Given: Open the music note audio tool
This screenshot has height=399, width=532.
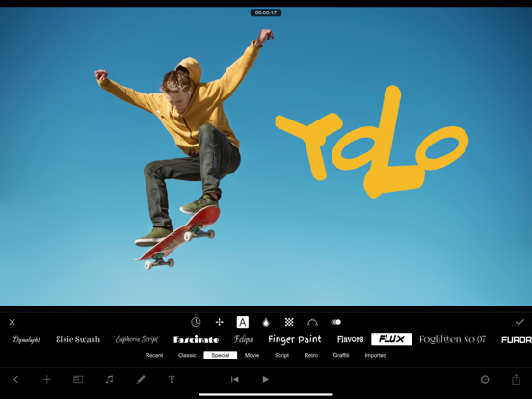Looking at the screenshot, I should click(109, 379).
